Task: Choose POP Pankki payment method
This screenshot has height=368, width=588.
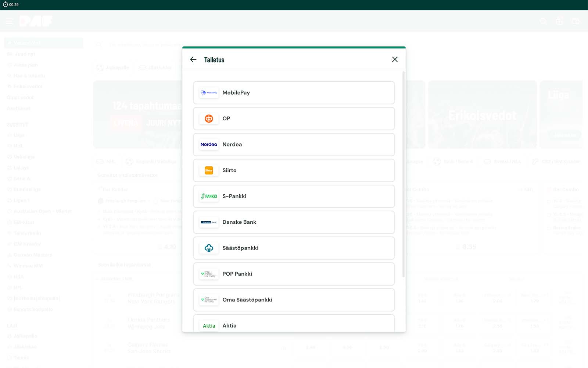Action: [x=294, y=274]
